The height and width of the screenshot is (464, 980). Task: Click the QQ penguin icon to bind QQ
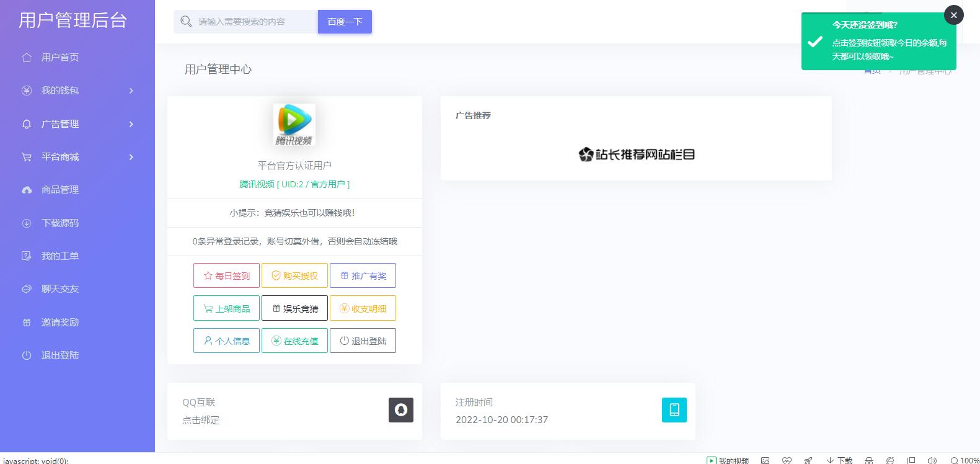pos(400,410)
